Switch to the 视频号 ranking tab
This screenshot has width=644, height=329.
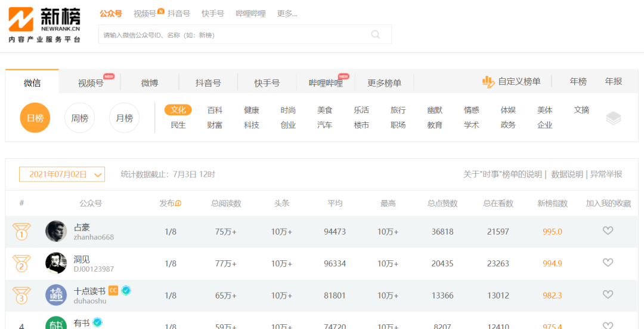click(x=91, y=83)
